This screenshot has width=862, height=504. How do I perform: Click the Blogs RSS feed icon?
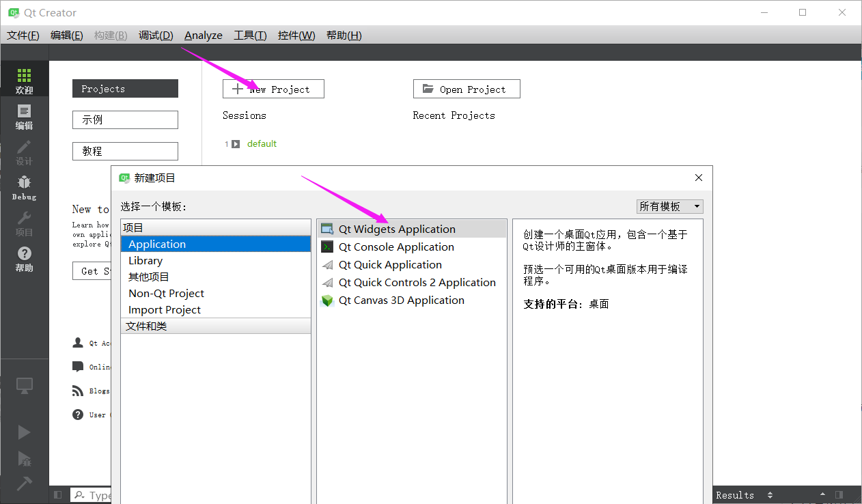[x=77, y=391]
